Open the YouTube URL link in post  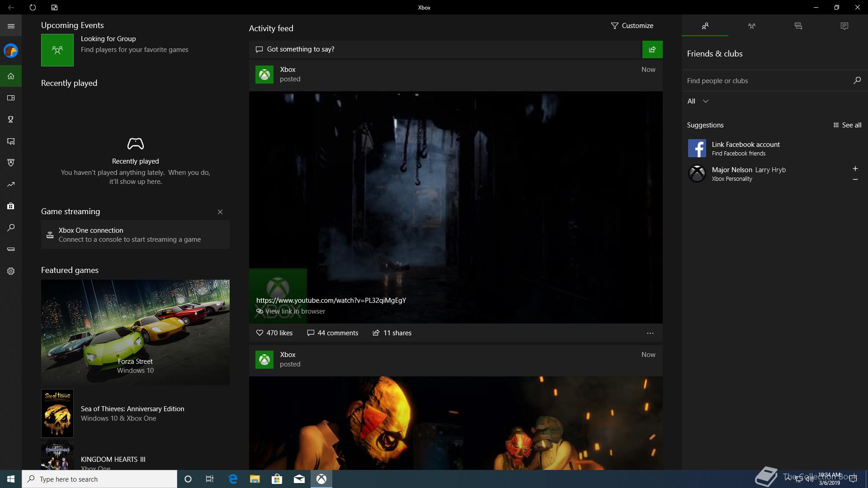(331, 300)
